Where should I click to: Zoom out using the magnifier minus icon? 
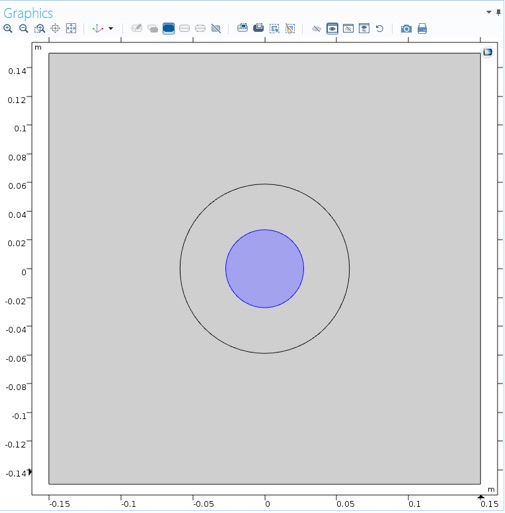click(23, 29)
